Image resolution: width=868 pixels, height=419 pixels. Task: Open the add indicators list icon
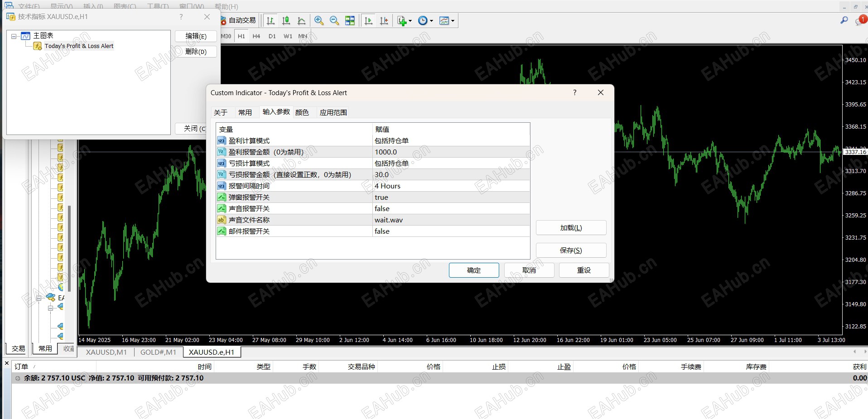(x=402, y=20)
